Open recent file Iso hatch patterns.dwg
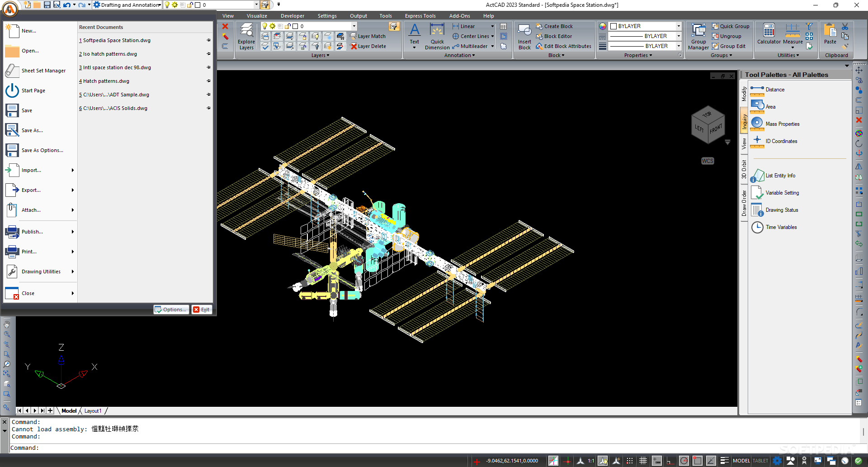The image size is (868, 467). (x=110, y=54)
